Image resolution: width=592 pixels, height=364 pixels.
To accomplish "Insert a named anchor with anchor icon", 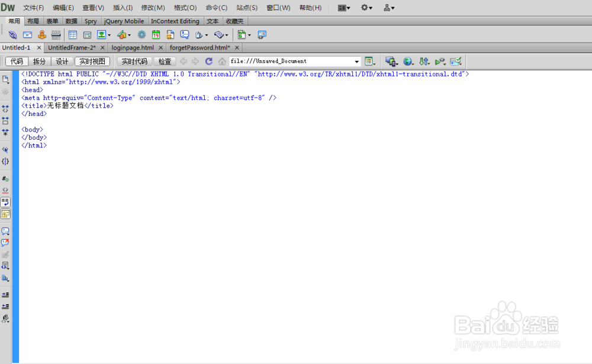I will tap(41, 35).
